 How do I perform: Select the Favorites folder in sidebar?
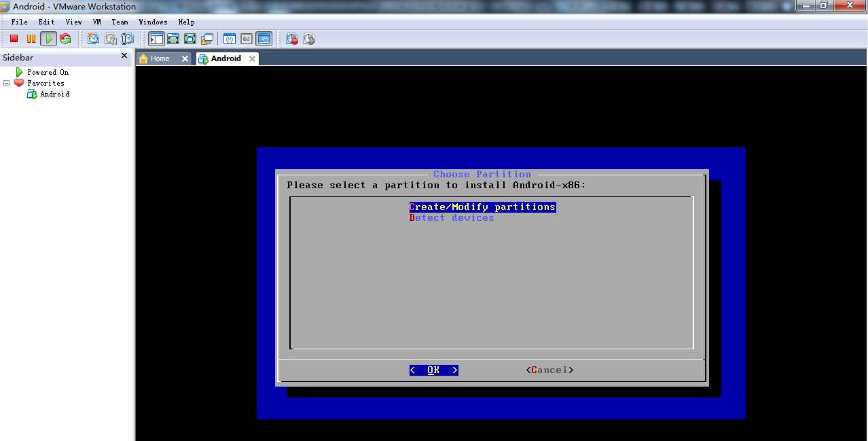(46, 83)
